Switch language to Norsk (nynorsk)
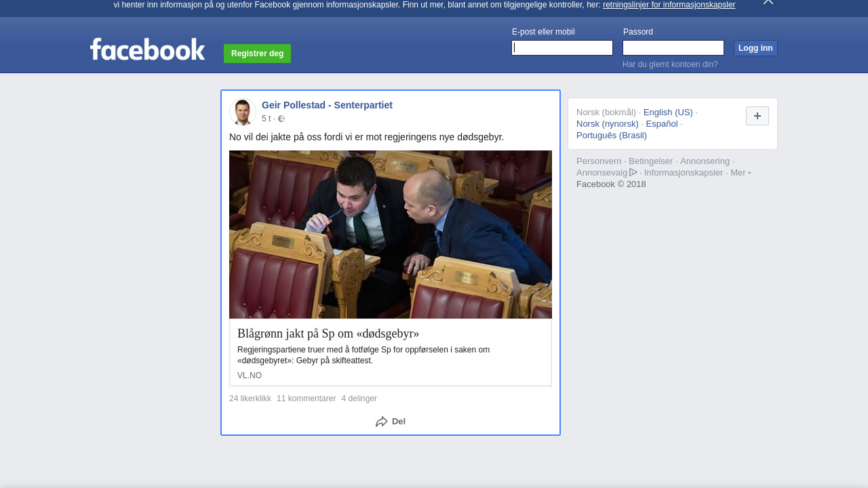 [608, 124]
